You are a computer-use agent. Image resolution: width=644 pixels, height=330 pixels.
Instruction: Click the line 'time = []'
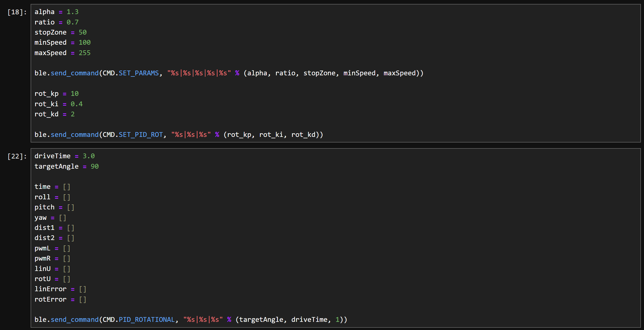[x=52, y=187]
